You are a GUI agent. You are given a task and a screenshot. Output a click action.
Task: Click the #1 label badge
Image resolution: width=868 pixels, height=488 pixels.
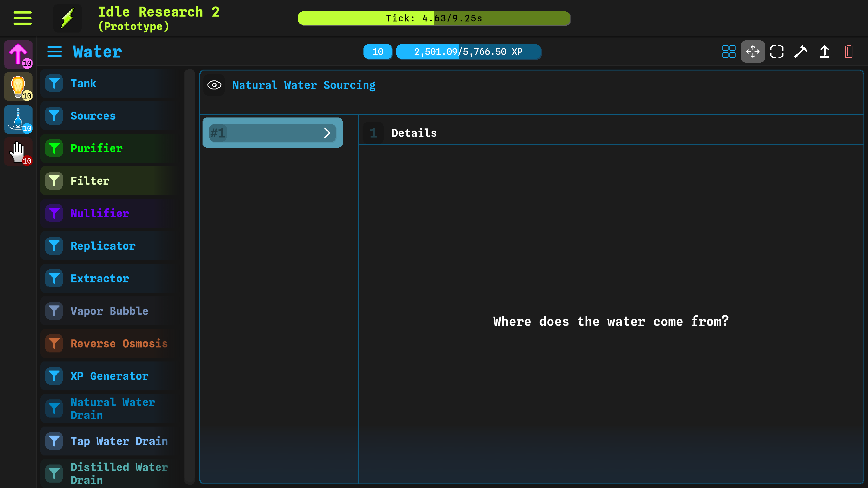pyautogui.click(x=218, y=133)
